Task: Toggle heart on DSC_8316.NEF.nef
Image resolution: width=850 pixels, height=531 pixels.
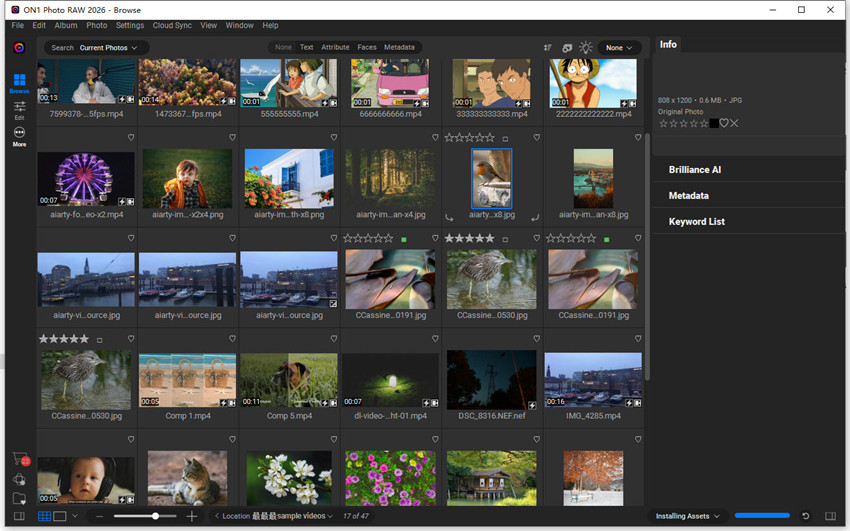Action: pyautogui.click(x=536, y=339)
